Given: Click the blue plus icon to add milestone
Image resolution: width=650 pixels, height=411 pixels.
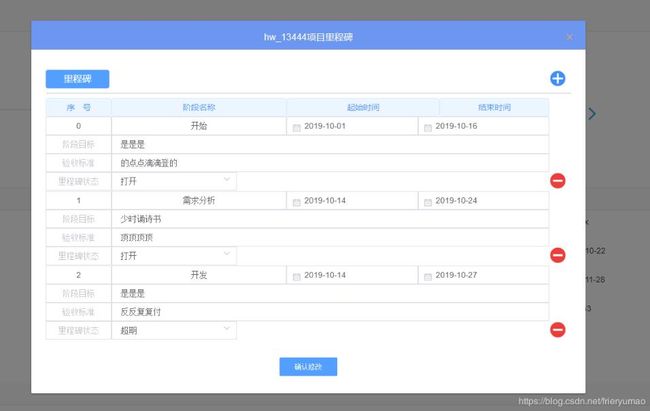Looking at the screenshot, I should coord(558,78).
